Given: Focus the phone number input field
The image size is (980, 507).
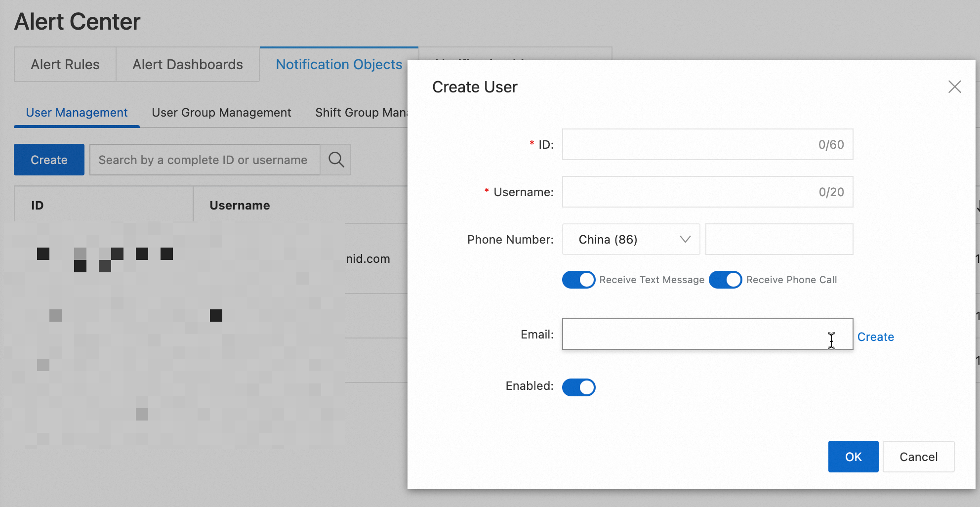Looking at the screenshot, I should [x=779, y=239].
